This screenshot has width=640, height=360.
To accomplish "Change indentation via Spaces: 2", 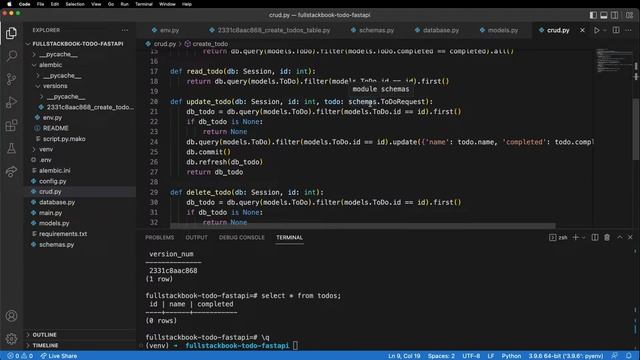I will 441,356.
